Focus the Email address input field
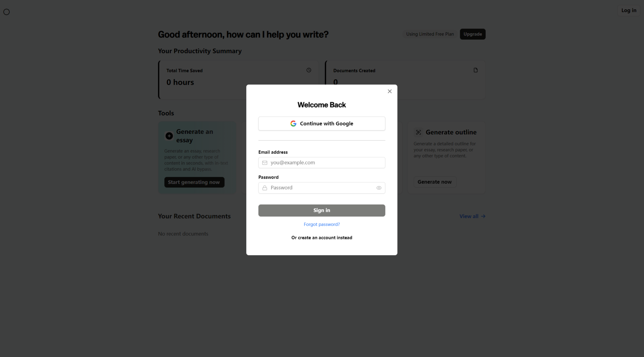The height and width of the screenshot is (357, 644). tap(325, 163)
